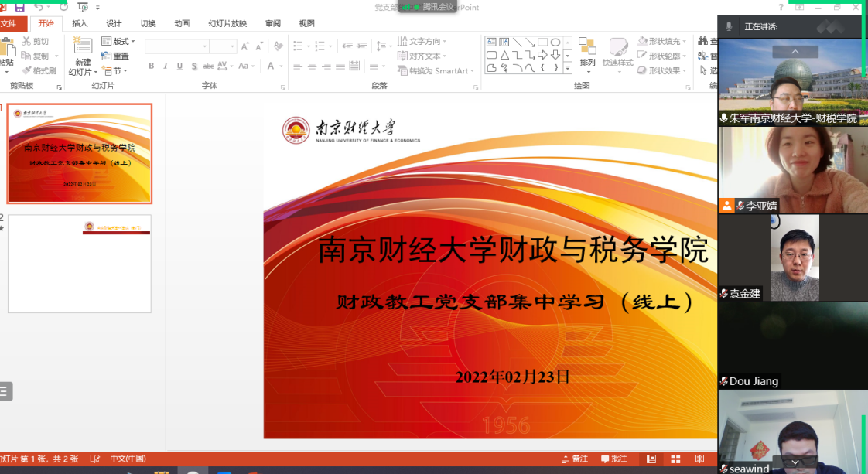The image size is (868, 474).
Task: Click the Arrange (排列) icon
Action: point(587,52)
